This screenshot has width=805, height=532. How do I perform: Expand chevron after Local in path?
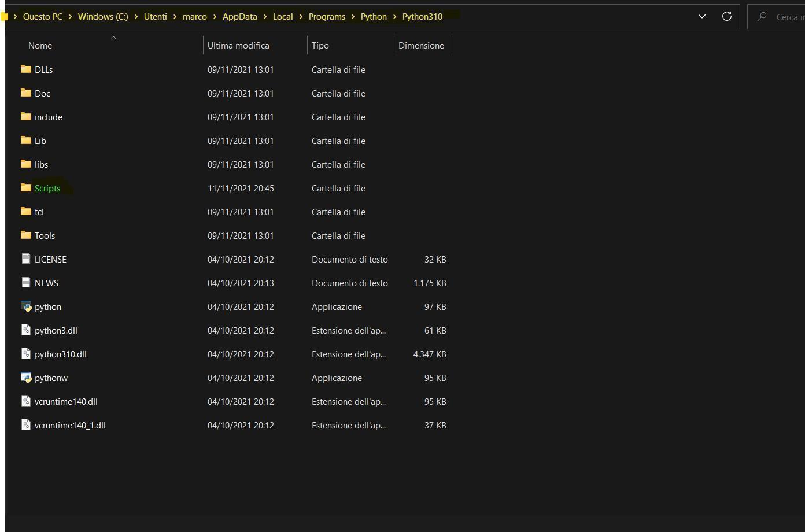click(301, 17)
